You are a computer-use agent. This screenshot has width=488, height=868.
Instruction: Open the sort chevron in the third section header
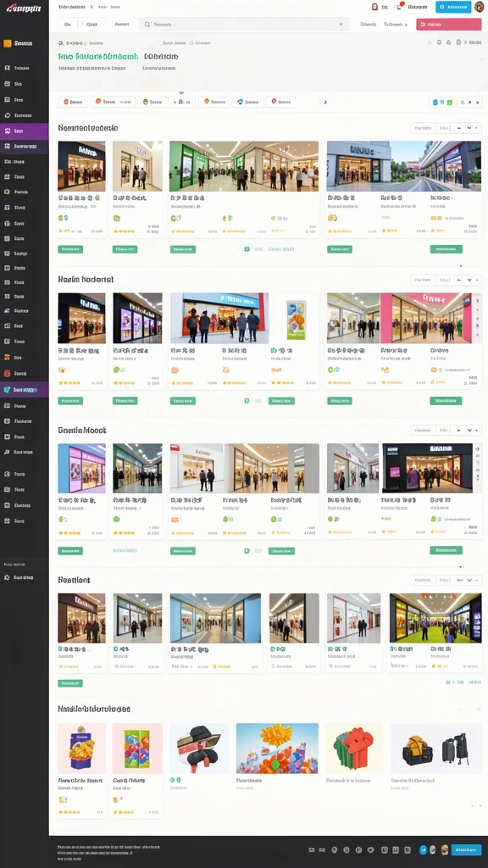click(469, 430)
